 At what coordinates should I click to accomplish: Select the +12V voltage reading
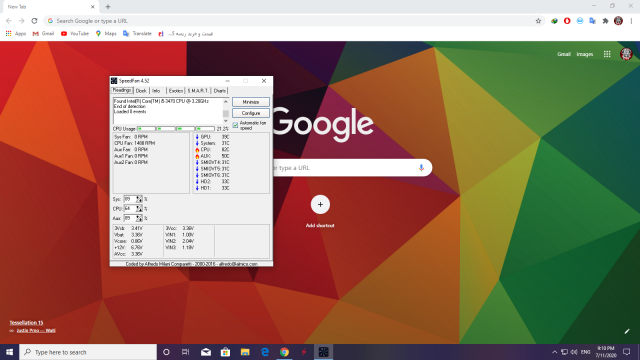point(129,248)
